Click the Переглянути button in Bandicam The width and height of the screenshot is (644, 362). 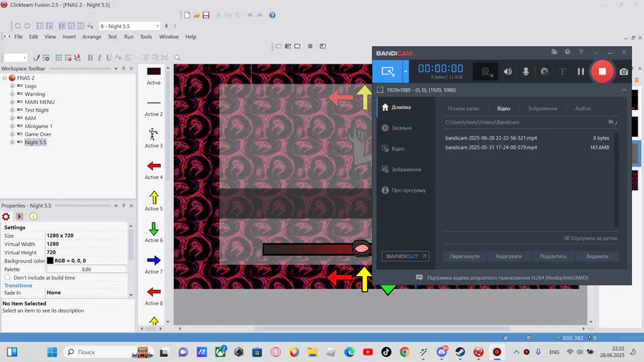[x=464, y=256]
